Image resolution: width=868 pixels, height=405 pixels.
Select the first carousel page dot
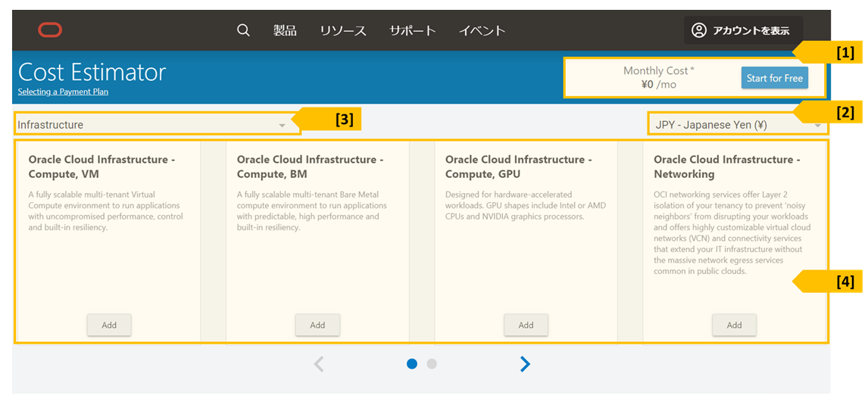[x=412, y=363]
